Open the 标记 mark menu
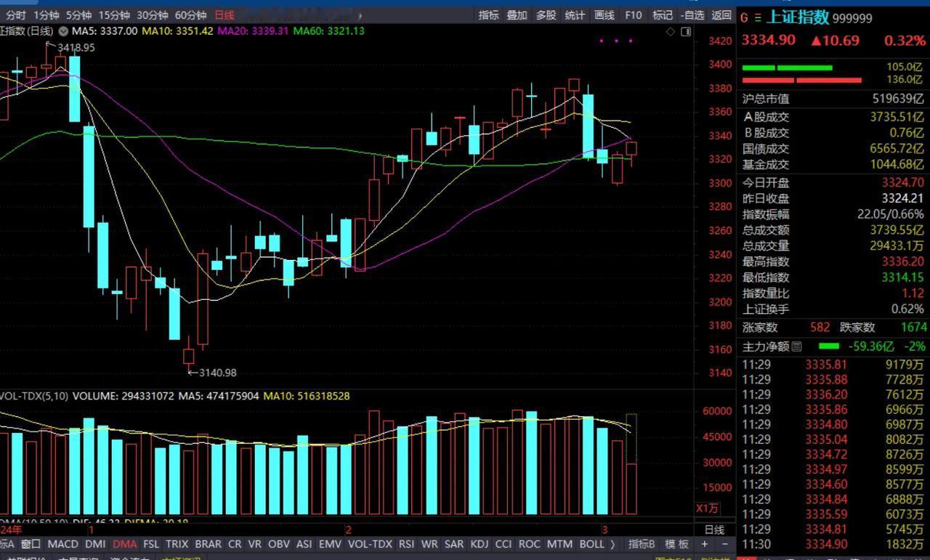Screen dimensions: 930x560 click(x=663, y=15)
